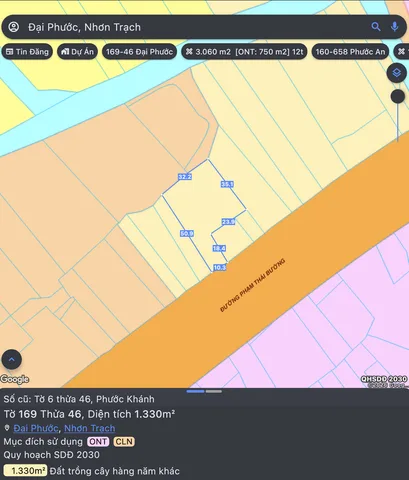Open the 169-46 Đại Phước chip

tap(139, 52)
